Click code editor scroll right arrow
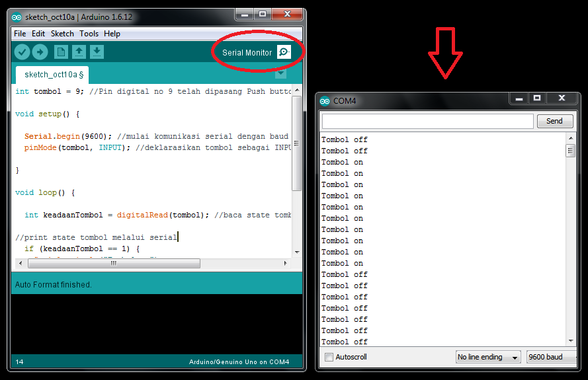 [285, 264]
